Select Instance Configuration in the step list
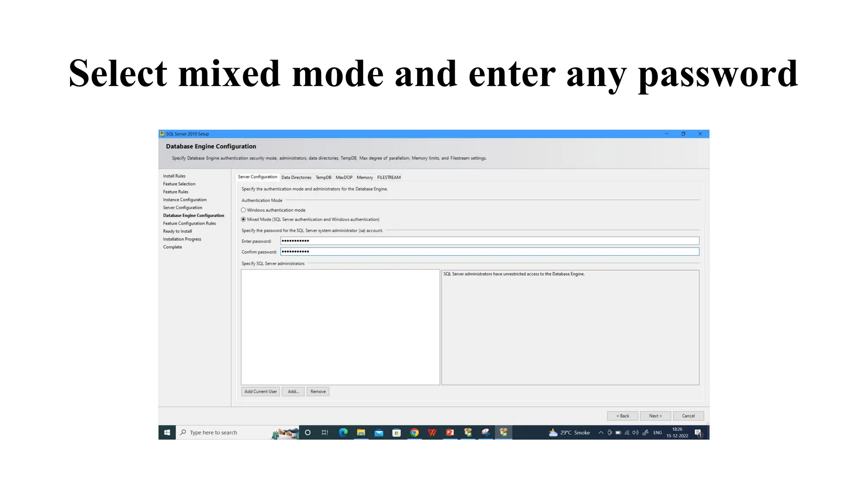The height and width of the screenshot is (488, 868). (x=185, y=200)
